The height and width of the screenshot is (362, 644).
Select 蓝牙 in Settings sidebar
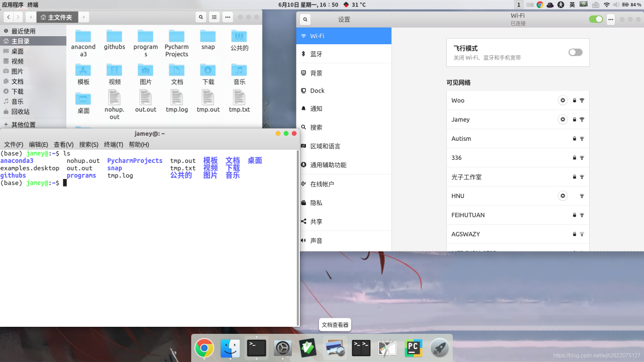click(x=344, y=54)
